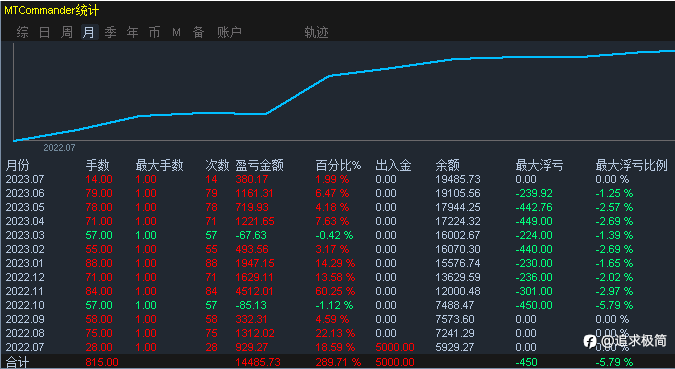Image resolution: width=675 pixels, height=369 pixels.
Task: Select the 2023.06 month row
Action: 338,193
